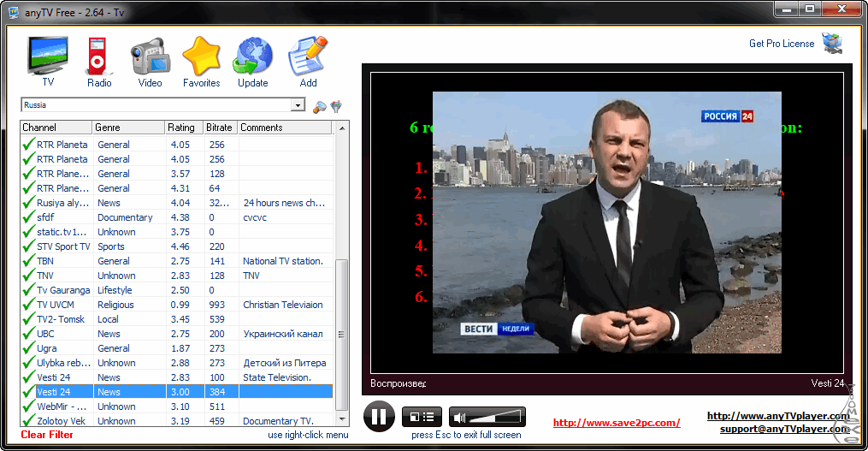Open the save2pc.com link
The height and width of the screenshot is (451, 868).
pos(617,423)
